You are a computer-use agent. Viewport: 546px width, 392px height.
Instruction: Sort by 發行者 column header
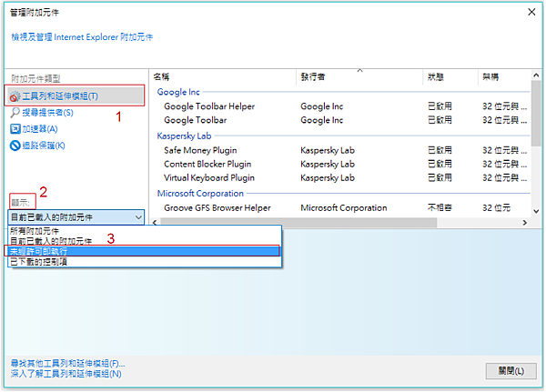click(313, 77)
